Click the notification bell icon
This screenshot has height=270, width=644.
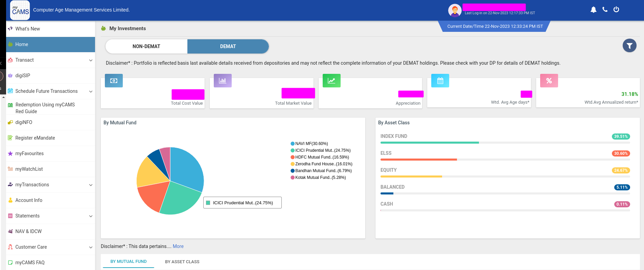593,10
